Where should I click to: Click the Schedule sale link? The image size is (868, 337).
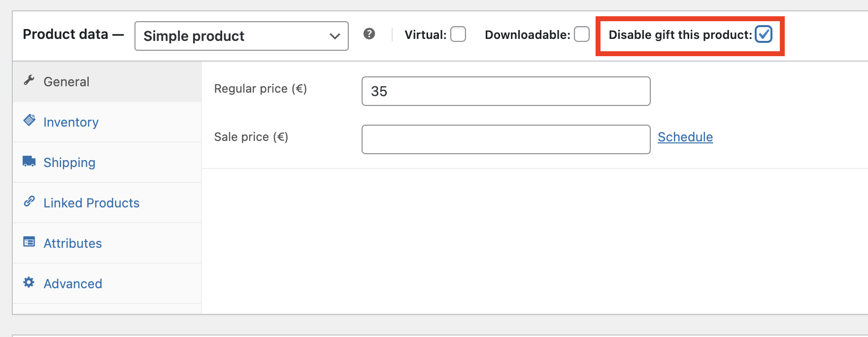[x=685, y=137]
